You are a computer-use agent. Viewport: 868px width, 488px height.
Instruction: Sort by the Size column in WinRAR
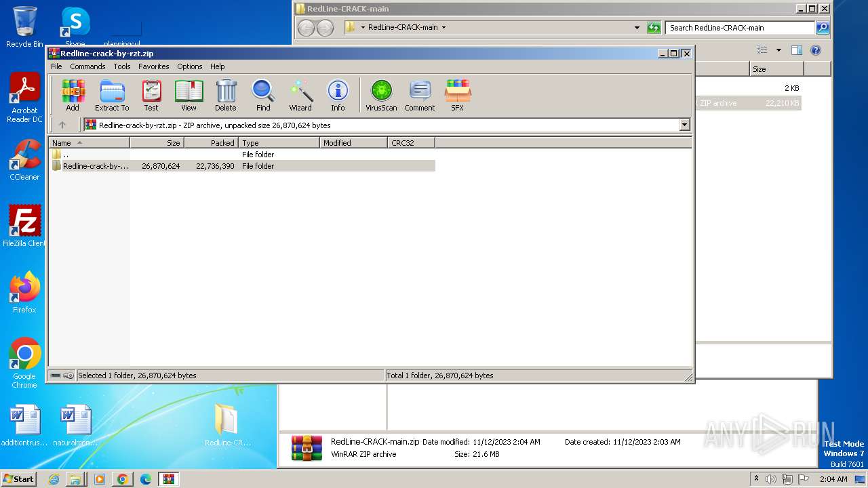pos(157,143)
